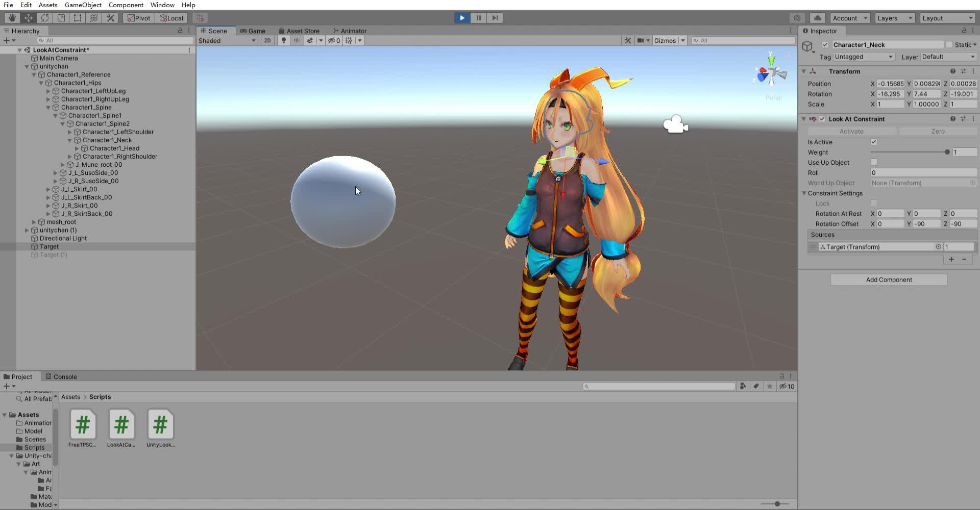Screen dimensions: 980x510
Task: Switch to the Console tab
Action: 61,377
